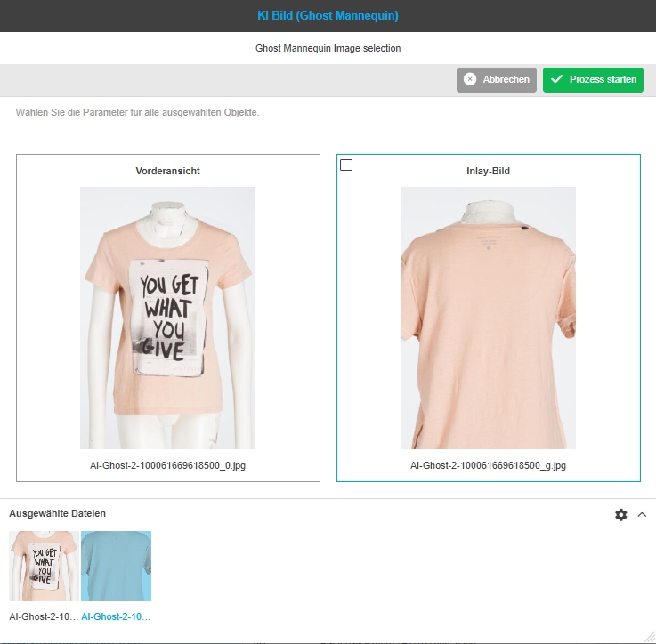Click the Vorderansicht card title
The height and width of the screenshot is (644, 656).
(167, 171)
